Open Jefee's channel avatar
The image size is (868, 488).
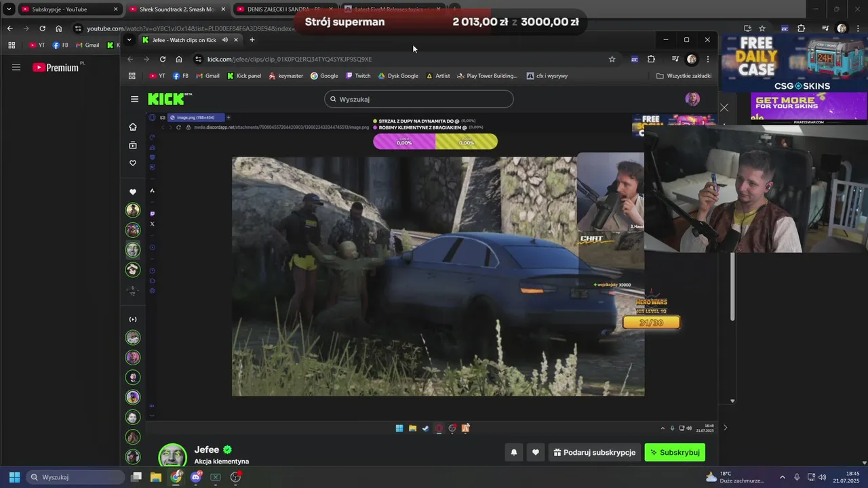tap(172, 456)
